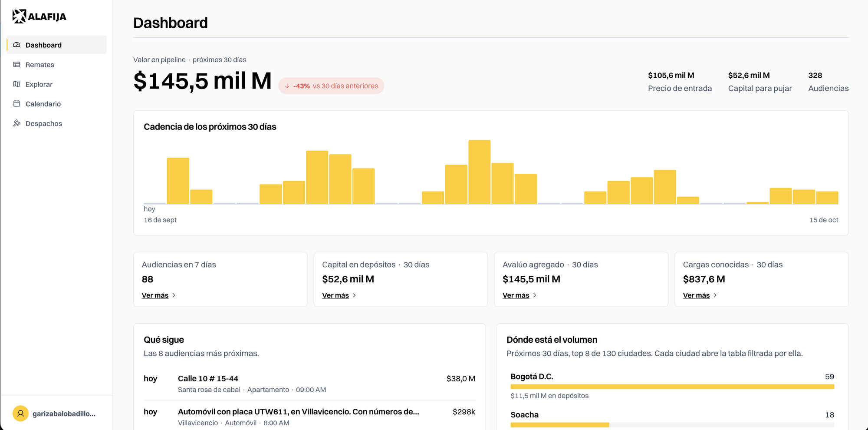Click the Dashboard gauge icon in sidebar
This screenshot has height=430, width=868.
16,45
